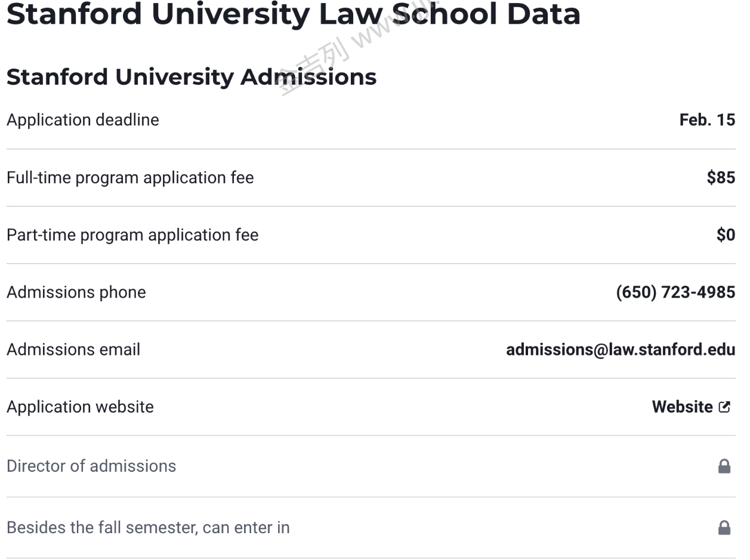750x560 pixels.
Task: Click the external link icon next to Website
Action: pyautogui.click(x=724, y=407)
